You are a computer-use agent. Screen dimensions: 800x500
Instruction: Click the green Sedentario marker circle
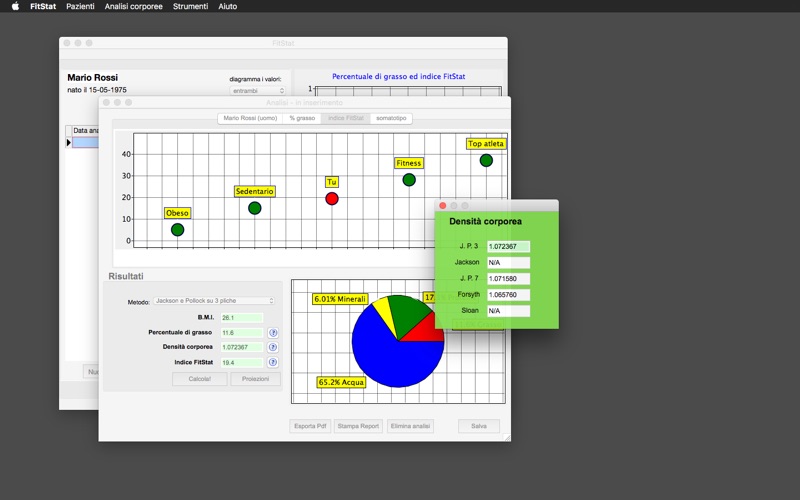tap(255, 208)
